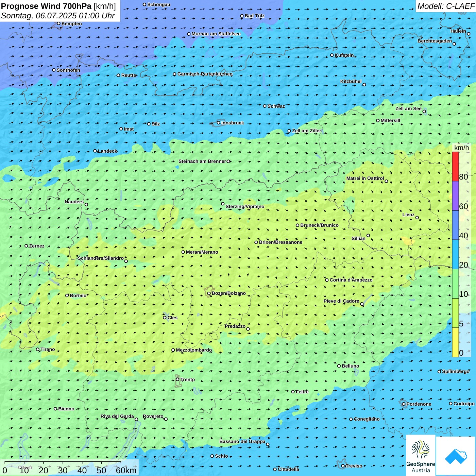Click the red legend color segment

point(455,167)
